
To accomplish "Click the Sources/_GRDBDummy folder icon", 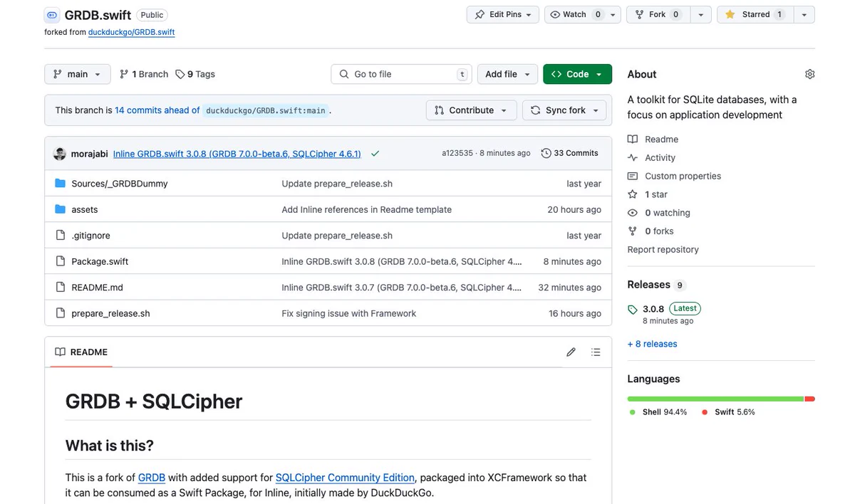I will pyautogui.click(x=61, y=184).
